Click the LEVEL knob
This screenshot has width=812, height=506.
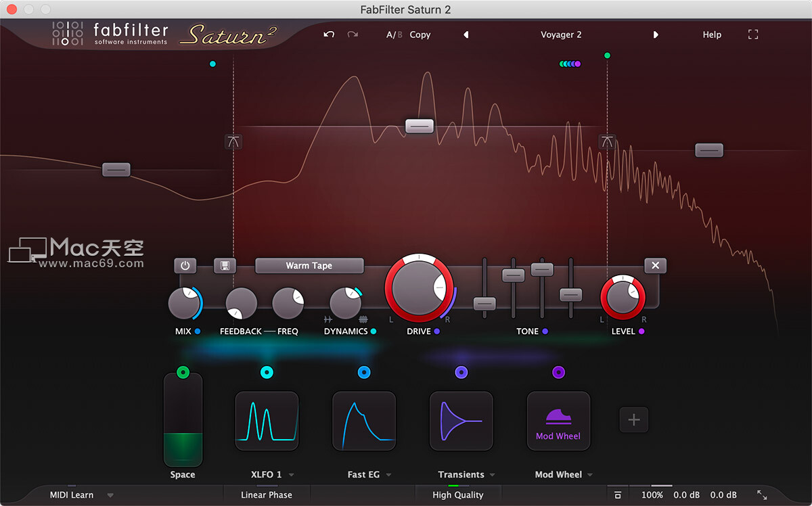[x=623, y=296]
